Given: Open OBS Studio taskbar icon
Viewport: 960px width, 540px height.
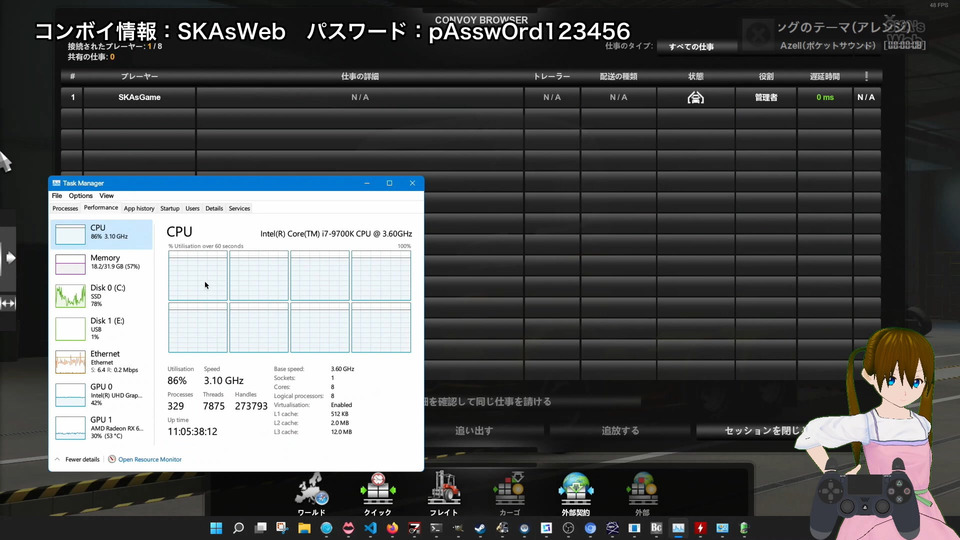Looking at the screenshot, I should pos(568,528).
